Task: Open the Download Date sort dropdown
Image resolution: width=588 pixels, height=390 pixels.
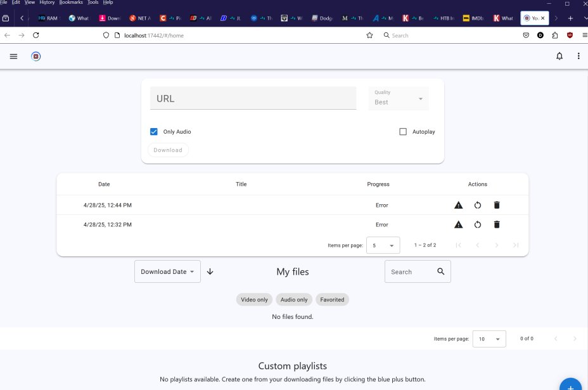Action: pos(167,271)
